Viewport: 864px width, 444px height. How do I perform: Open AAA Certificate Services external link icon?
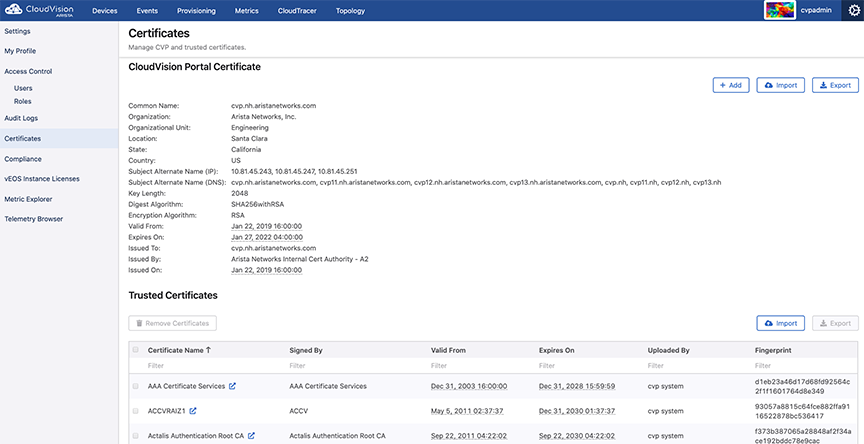[x=233, y=386]
